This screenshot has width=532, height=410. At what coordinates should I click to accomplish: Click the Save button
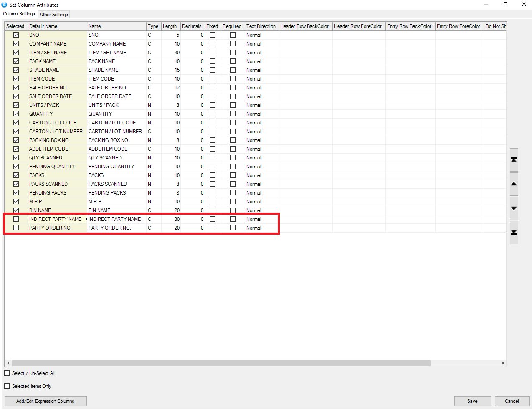click(x=472, y=401)
